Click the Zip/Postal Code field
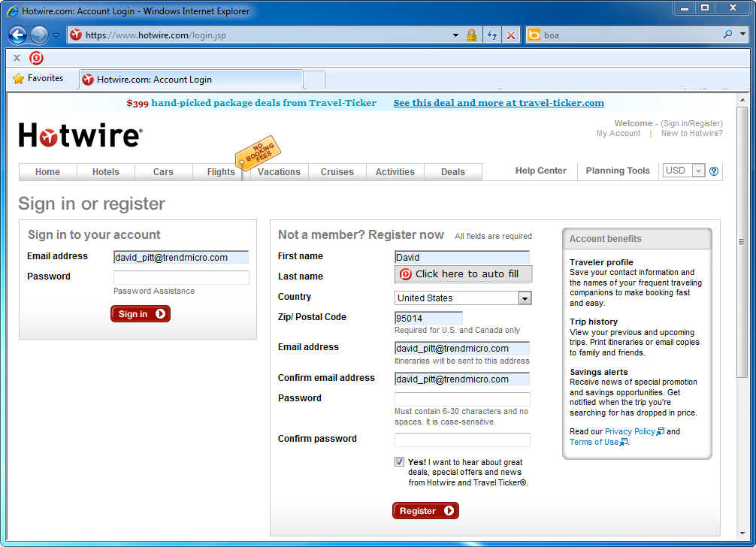Screen dimensions: 756x547 [x=428, y=318]
